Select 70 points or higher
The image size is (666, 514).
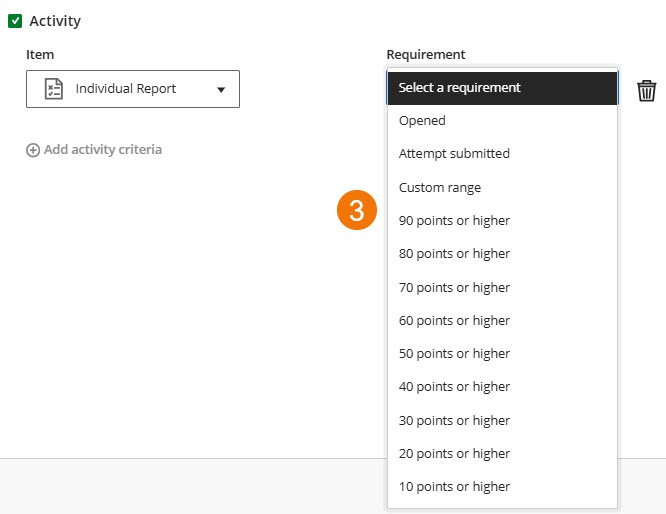coord(454,288)
